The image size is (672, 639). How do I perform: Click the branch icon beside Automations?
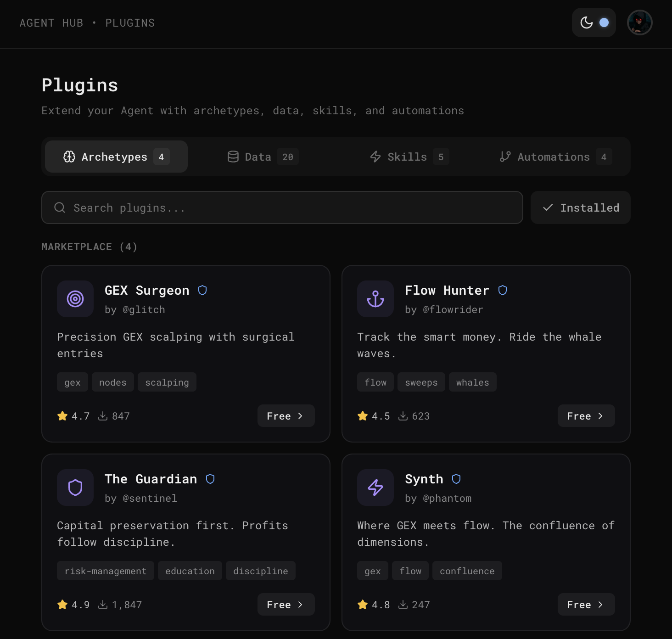pos(505,157)
